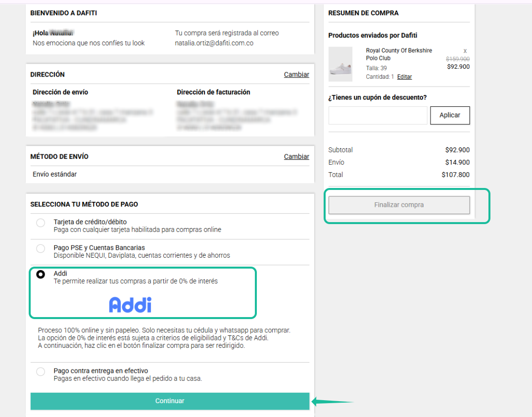
Task: Click the RESUMEN DE COMPRA heading
Action: tap(363, 13)
